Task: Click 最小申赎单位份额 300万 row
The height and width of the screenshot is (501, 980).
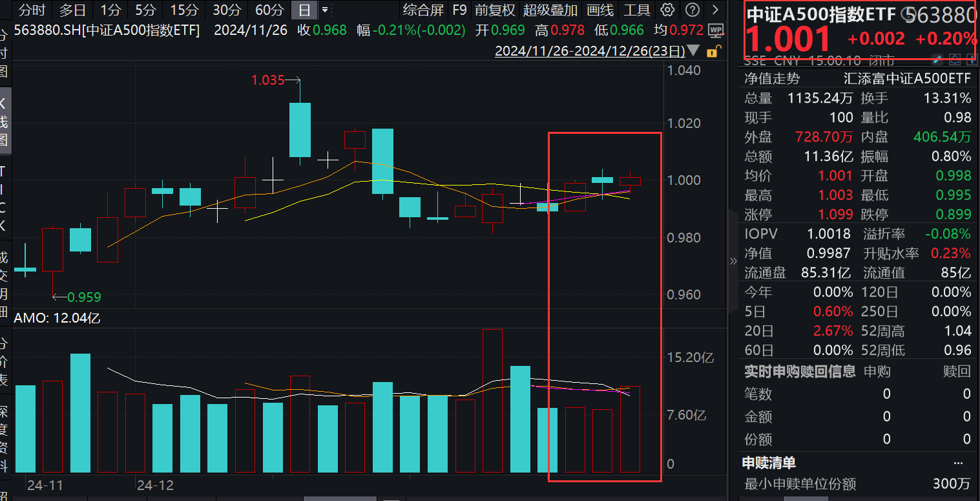Action: (857, 484)
